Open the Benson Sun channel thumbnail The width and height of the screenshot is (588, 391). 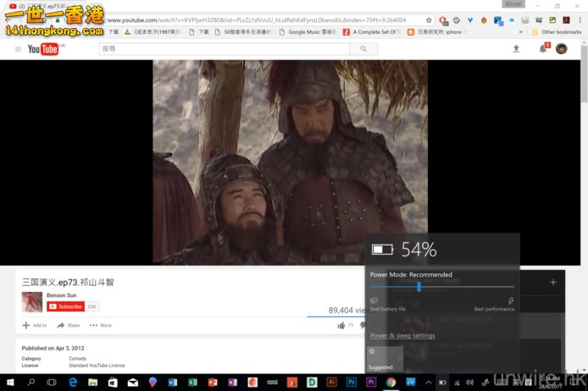point(32,302)
